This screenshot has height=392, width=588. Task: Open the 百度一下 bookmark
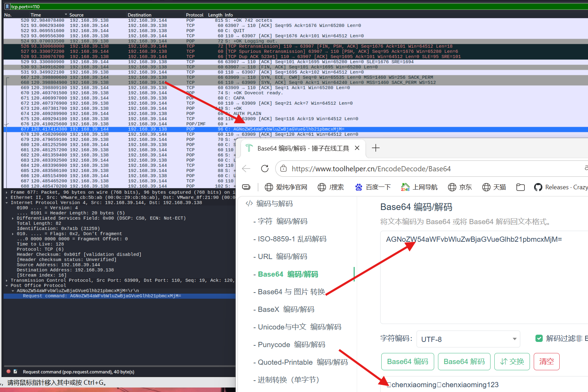373,187
